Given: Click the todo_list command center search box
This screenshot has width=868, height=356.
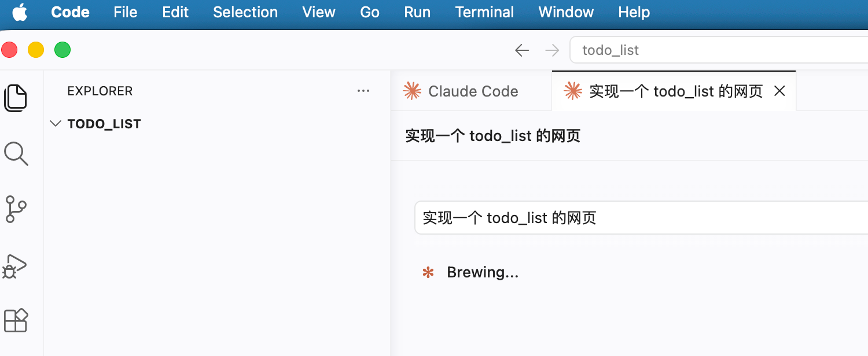Looking at the screenshot, I should click(x=719, y=50).
